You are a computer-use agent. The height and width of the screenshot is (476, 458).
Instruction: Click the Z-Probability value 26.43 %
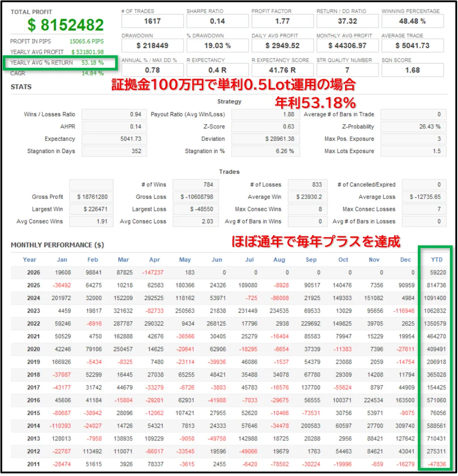click(x=413, y=127)
